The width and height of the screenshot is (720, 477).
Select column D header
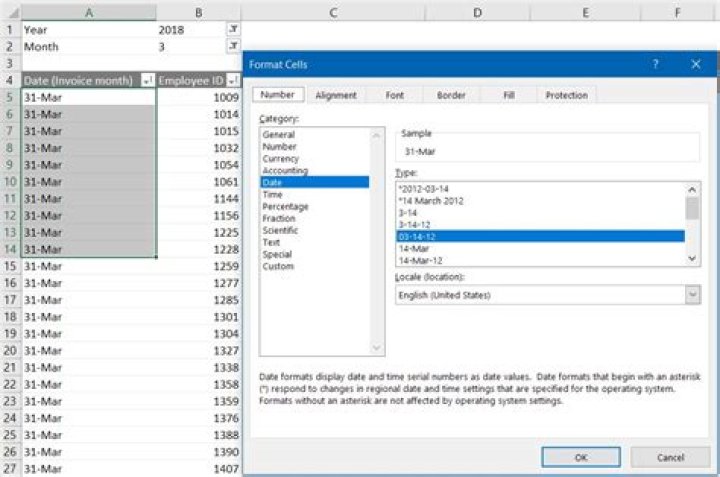click(x=478, y=12)
